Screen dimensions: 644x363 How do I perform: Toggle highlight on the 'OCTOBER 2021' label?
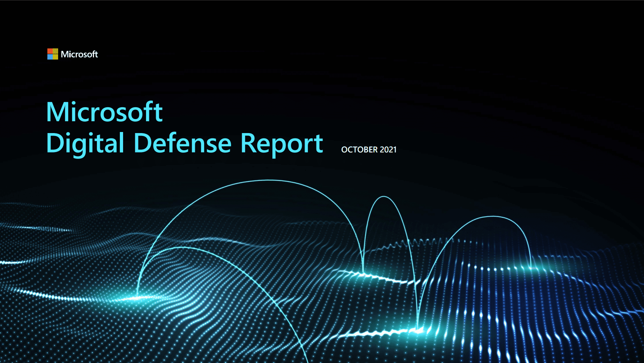tap(369, 150)
